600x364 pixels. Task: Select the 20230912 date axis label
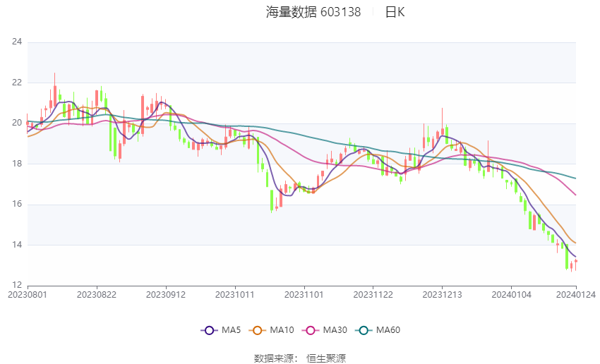tap(165, 294)
